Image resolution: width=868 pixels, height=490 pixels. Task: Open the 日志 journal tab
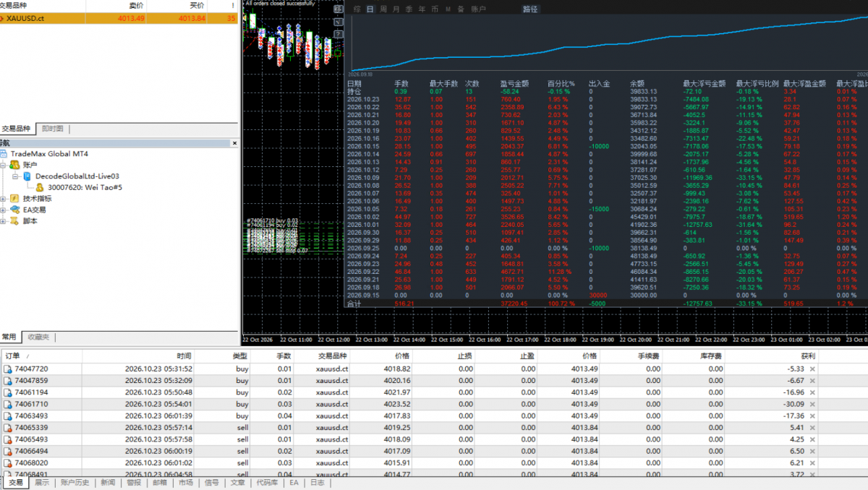[x=317, y=482]
